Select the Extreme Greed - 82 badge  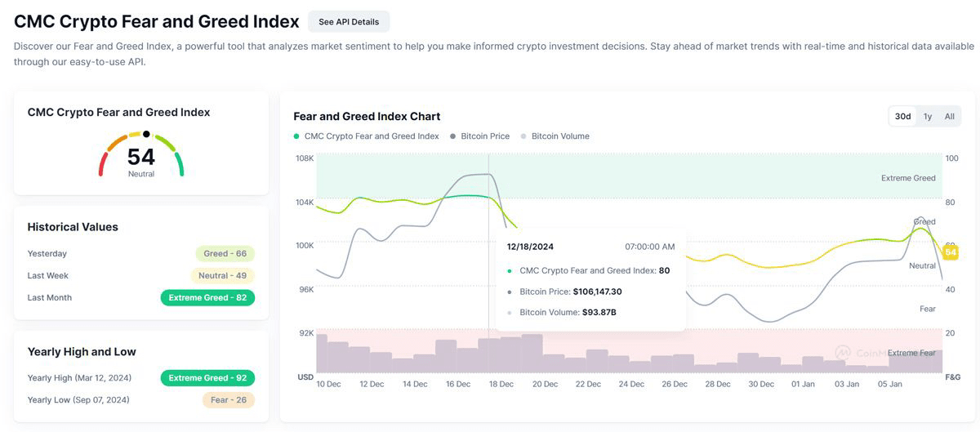click(207, 297)
